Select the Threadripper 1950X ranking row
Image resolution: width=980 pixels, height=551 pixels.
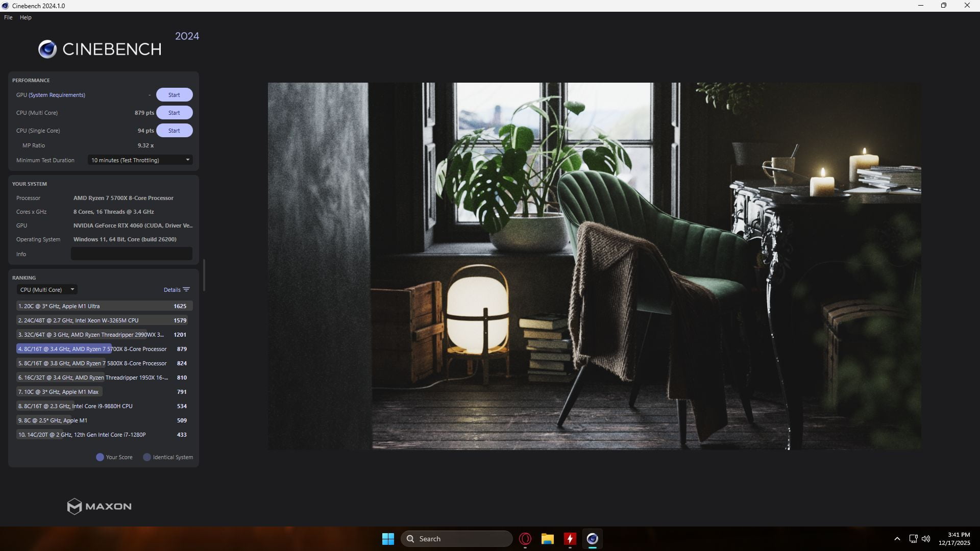pyautogui.click(x=104, y=378)
